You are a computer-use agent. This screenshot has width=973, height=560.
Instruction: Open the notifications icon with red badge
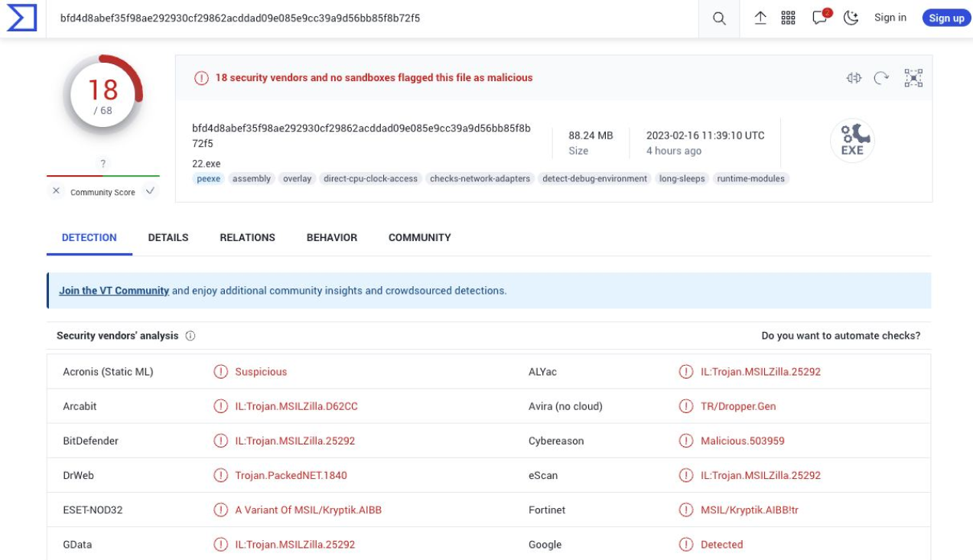click(x=820, y=18)
